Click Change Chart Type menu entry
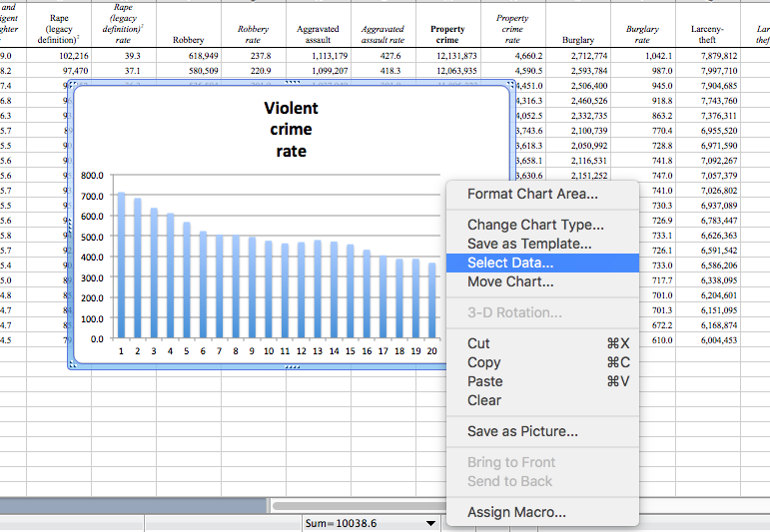Screen dimensions: 770x532 pyautogui.click(x=535, y=225)
